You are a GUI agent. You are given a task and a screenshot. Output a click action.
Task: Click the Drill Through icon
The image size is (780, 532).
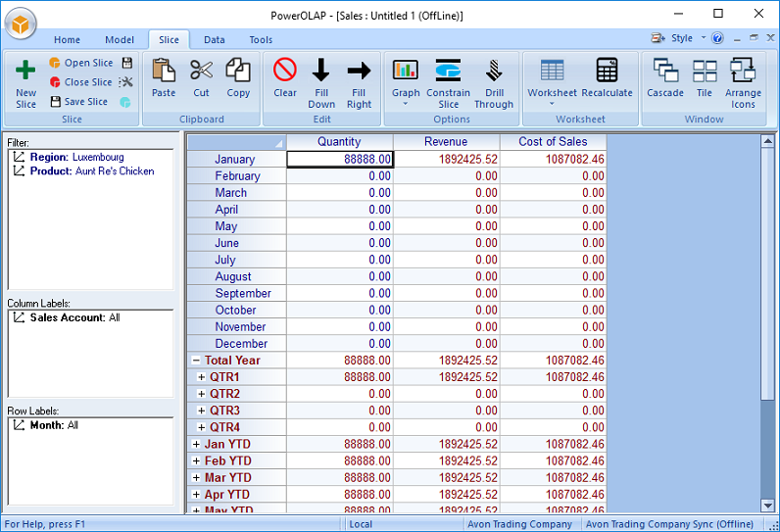494,71
